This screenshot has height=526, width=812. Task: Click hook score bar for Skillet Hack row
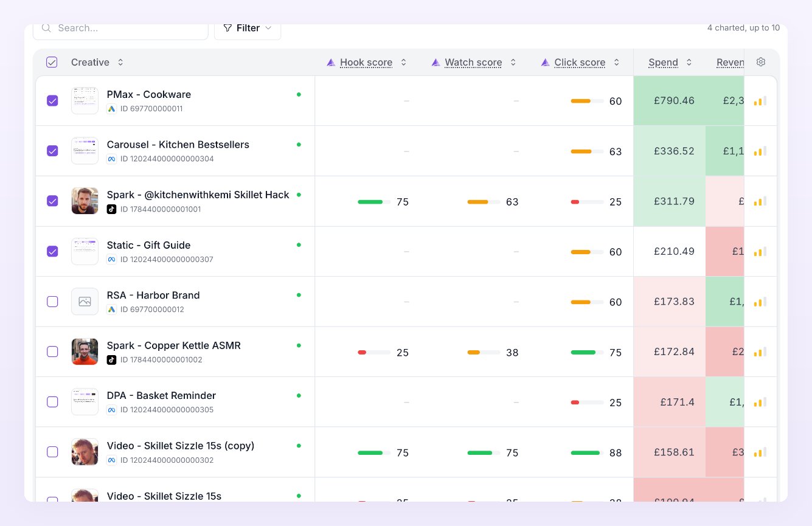(374, 202)
